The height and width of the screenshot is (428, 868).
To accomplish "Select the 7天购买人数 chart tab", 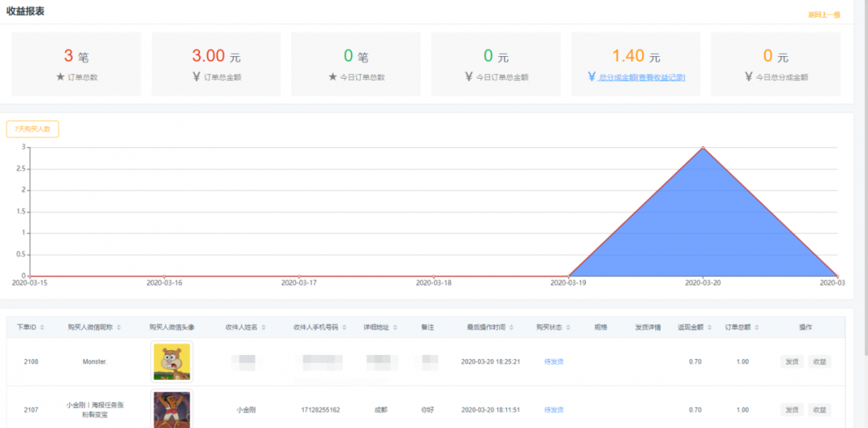I will [x=32, y=129].
